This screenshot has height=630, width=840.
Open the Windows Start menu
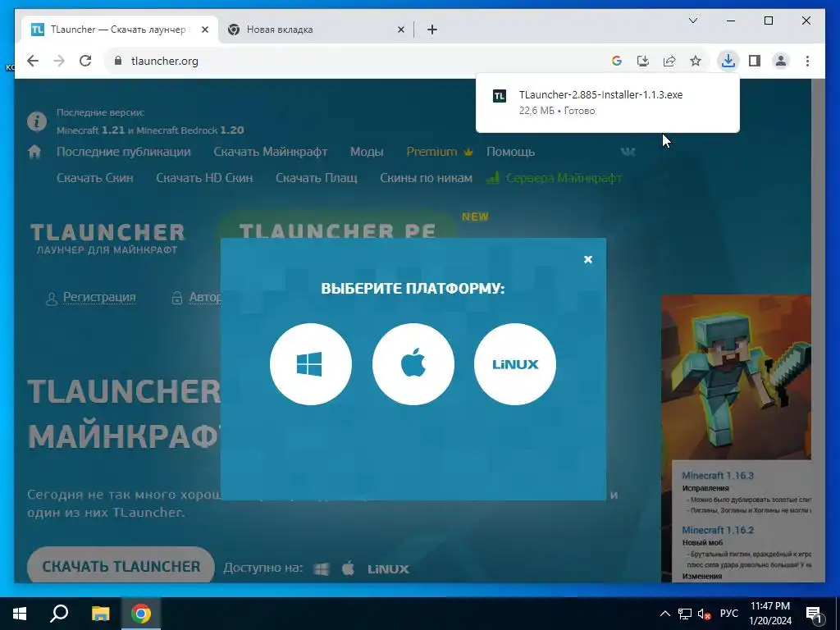20,614
